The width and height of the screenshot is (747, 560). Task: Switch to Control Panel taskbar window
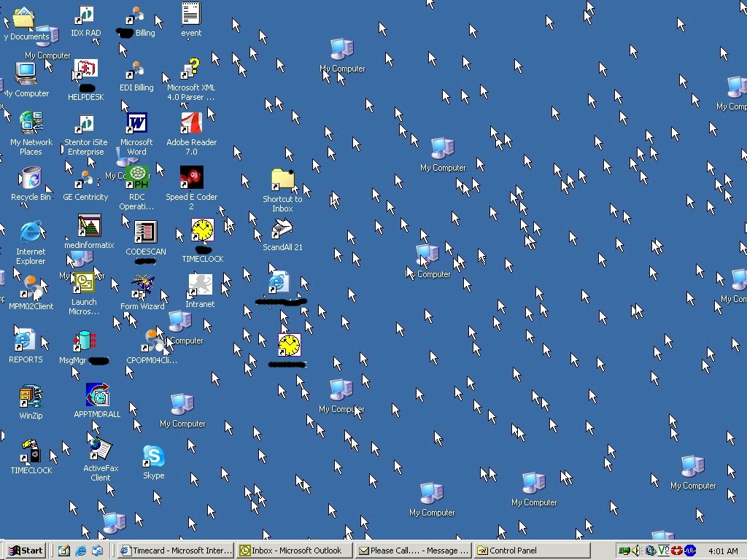(x=530, y=551)
